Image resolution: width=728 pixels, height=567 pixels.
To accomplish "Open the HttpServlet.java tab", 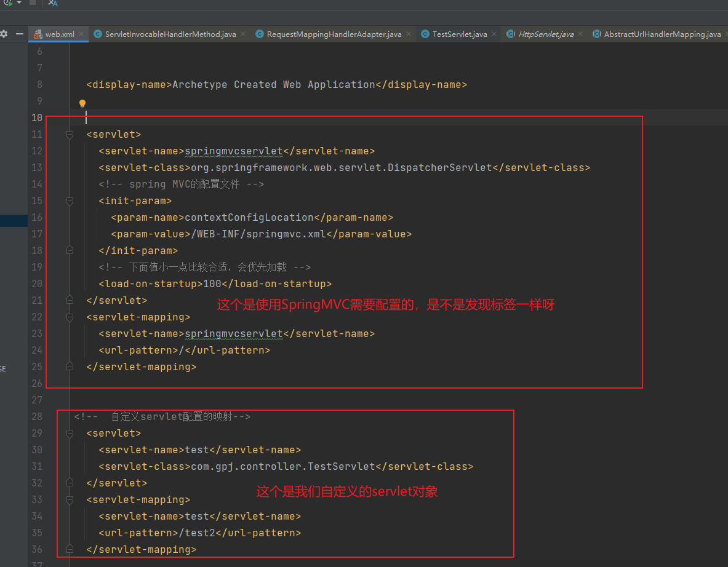I will coord(545,34).
